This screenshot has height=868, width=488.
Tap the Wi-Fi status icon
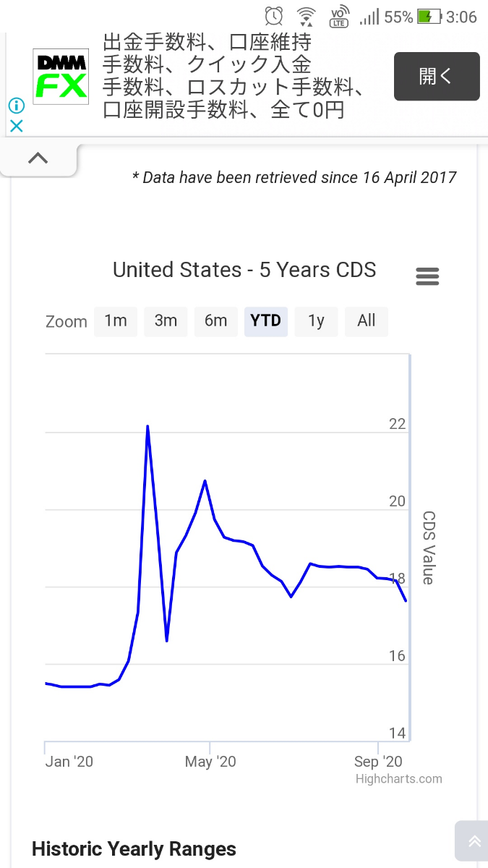coord(307,16)
